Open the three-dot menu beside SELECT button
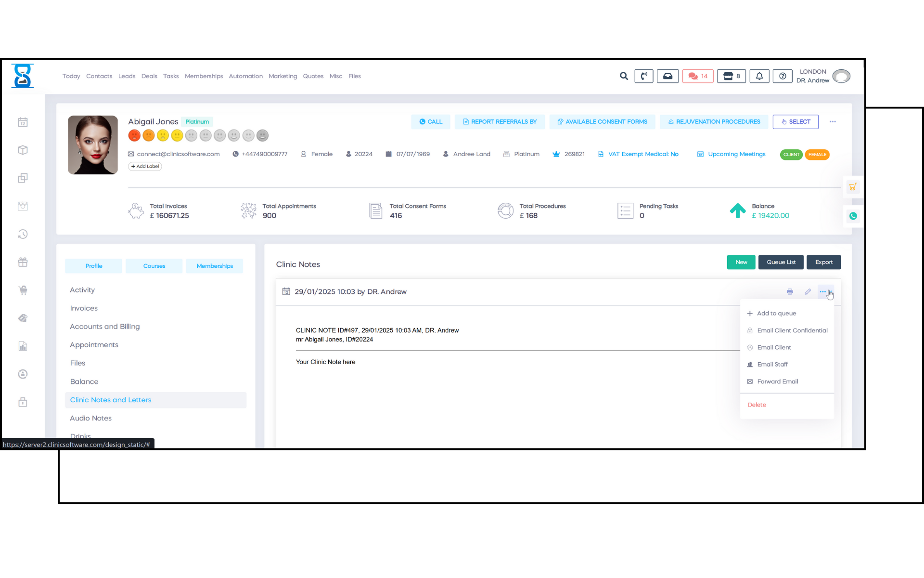This screenshot has width=924, height=578. click(833, 122)
